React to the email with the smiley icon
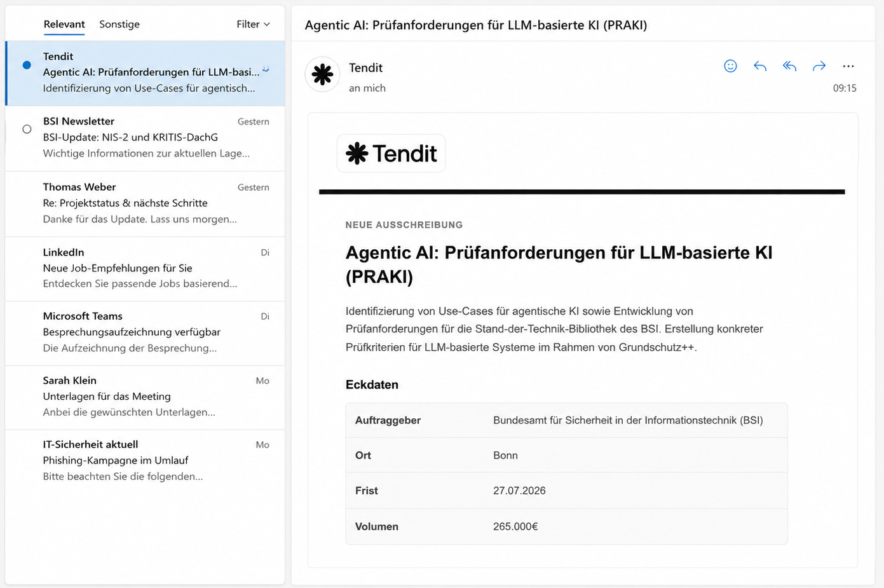Screen dimensions: 884x588 click(x=730, y=66)
